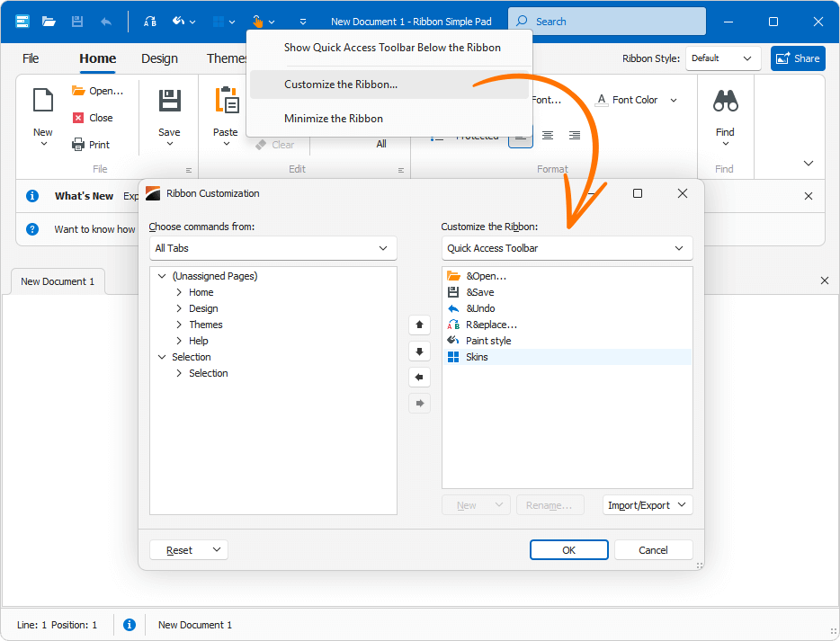Click the Find binoculars icon
Screen dimensions: 840x641
pyautogui.click(x=725, y=101)
